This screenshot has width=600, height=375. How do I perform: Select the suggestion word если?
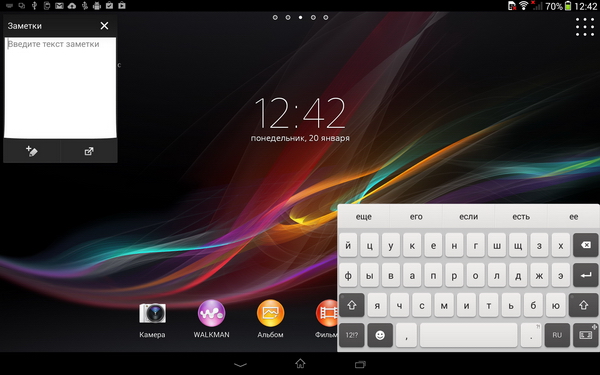click(x=468, y=217)
